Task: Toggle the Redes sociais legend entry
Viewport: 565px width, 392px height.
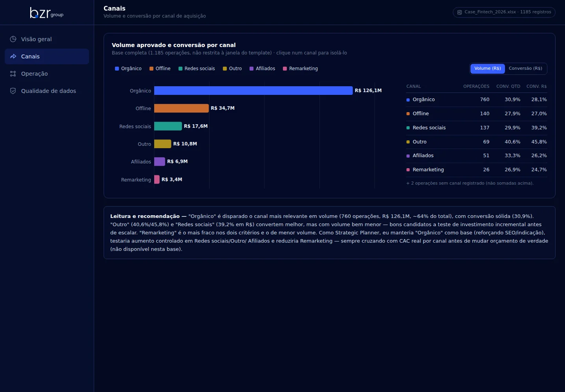Action: 197,69
